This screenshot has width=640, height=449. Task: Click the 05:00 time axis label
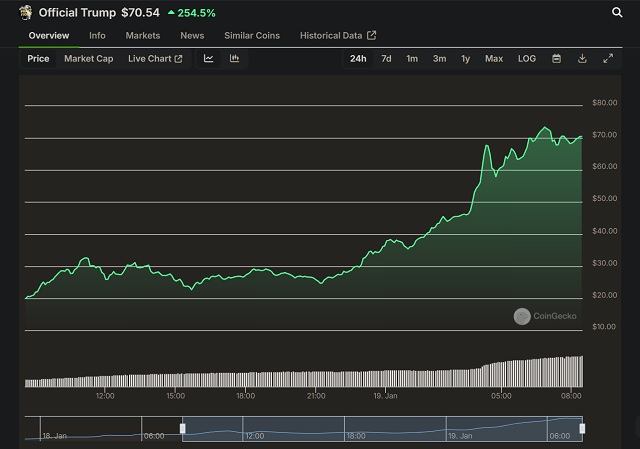pyautogui.click(x=501, y=396)
